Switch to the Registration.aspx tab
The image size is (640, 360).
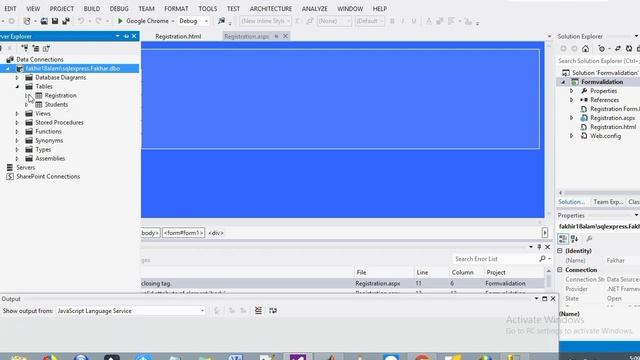[247, 36]
